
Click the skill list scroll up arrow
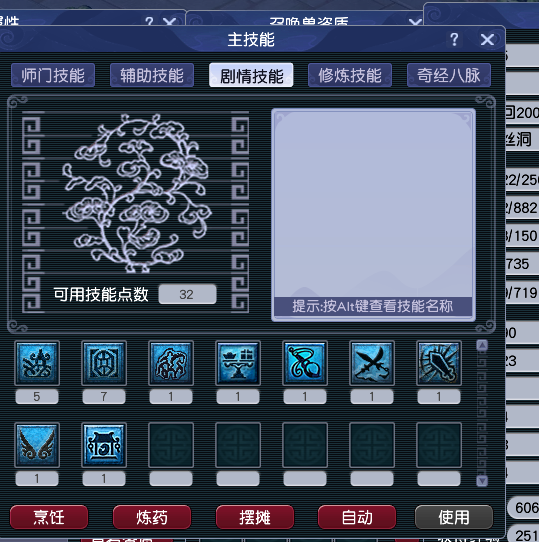482,345
